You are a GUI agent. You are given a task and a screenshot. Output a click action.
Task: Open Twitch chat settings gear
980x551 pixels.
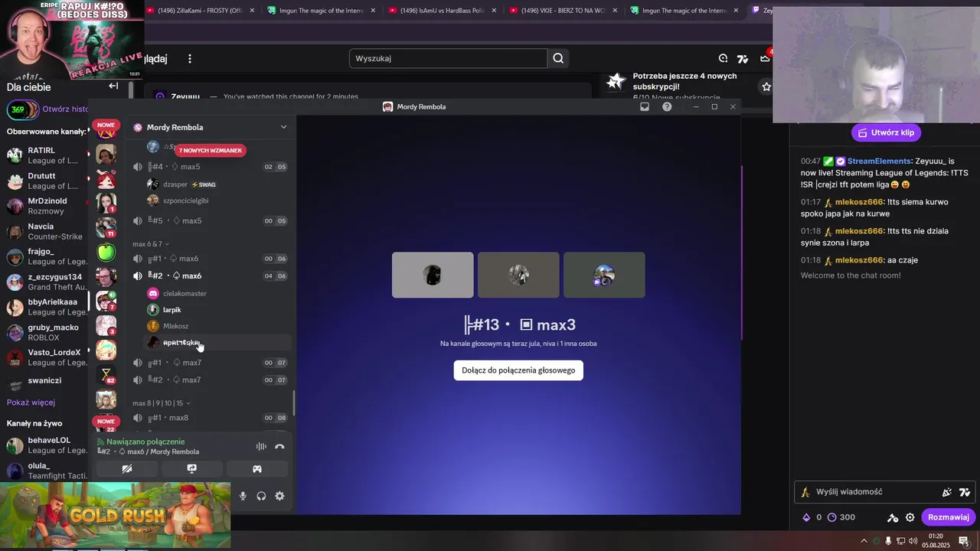pyautogui.click(x=910, y=517)
